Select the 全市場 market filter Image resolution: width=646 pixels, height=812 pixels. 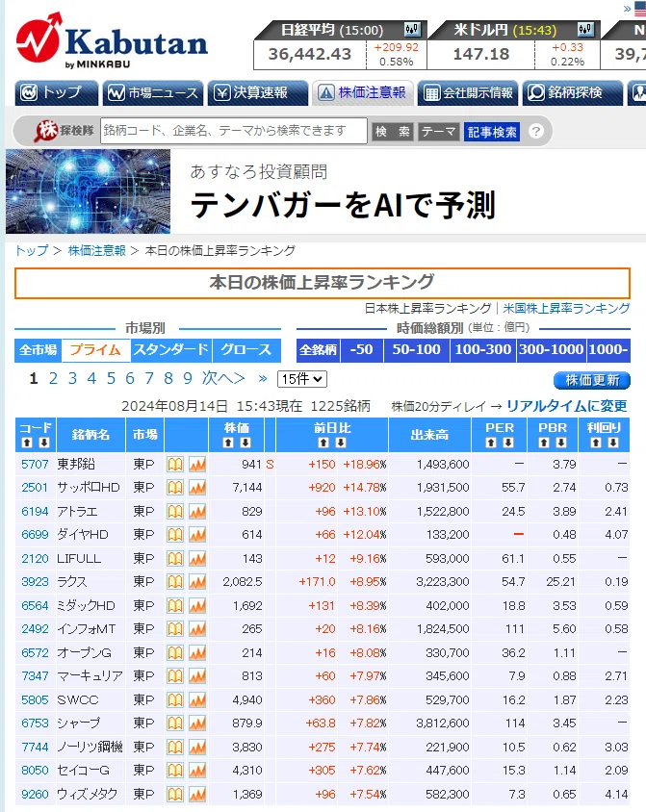pos(38,350)
